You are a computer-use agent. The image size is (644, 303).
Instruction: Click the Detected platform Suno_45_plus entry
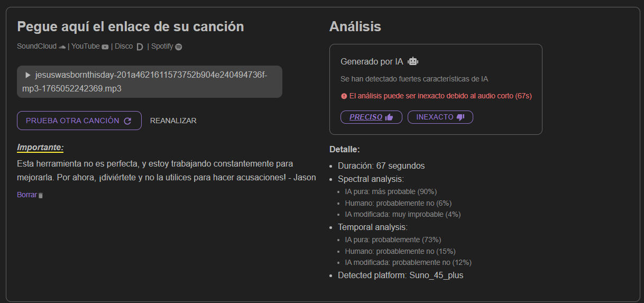(x=400, y=275)
